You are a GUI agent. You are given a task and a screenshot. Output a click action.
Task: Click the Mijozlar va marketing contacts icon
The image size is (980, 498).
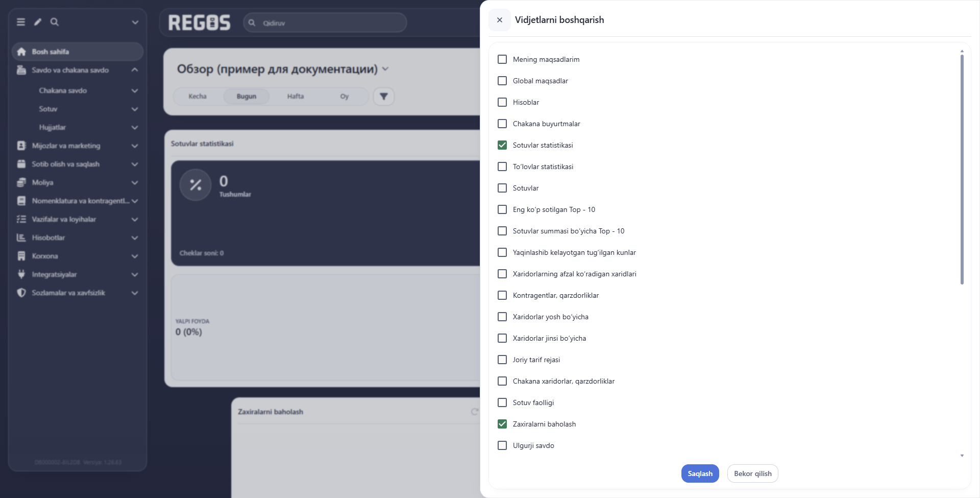tap(21, 146)
